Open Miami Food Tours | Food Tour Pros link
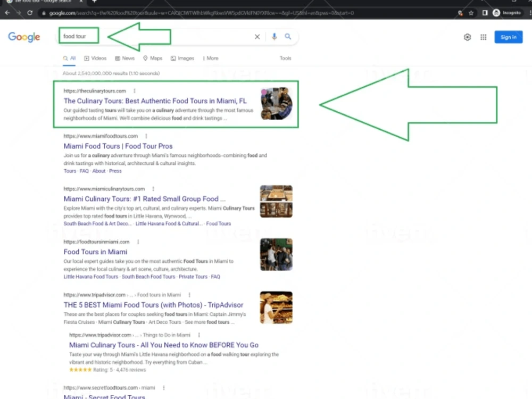The image size is (532, 399). (x=118, y=146)
